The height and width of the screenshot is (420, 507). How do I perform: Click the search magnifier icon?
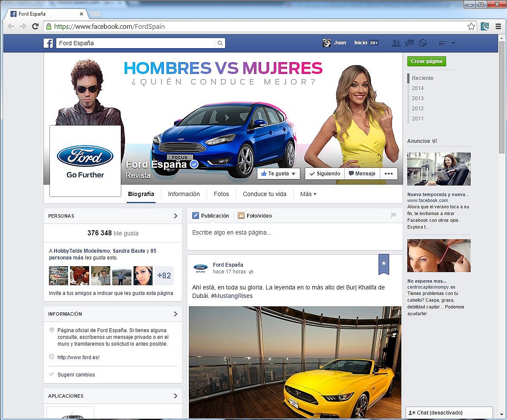coord(220,43)
